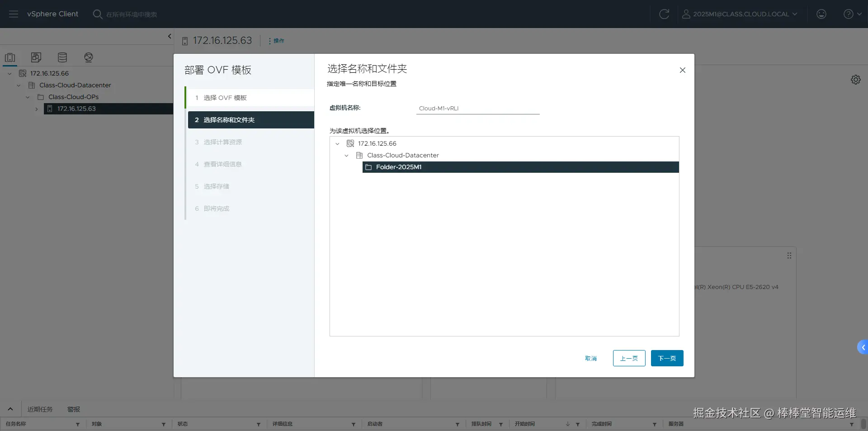Select Class-Cloud-Datacenter in sidebar tree
This screenshot has height=431, width=868.
tap(75, 85)
